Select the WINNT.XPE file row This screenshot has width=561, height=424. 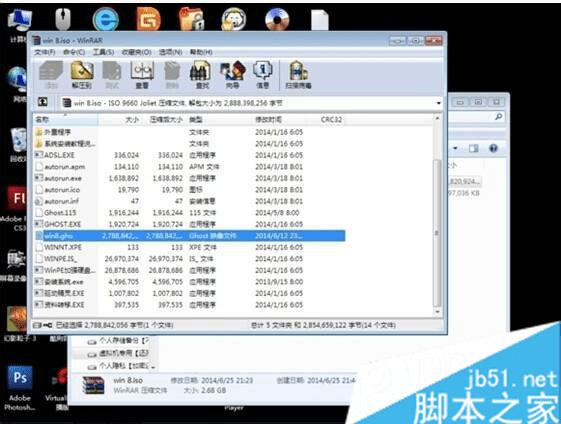(x=190, y=247)
